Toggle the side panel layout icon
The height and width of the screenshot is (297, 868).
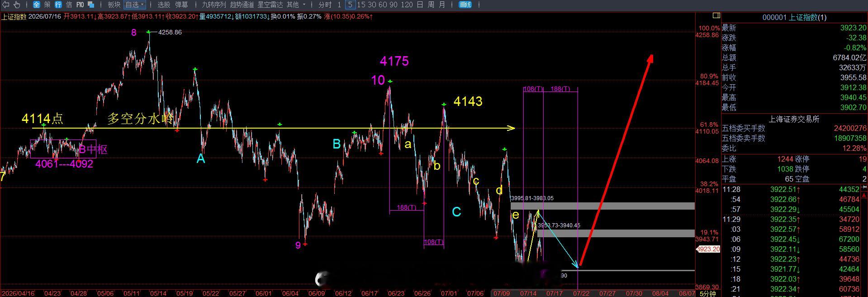pyautogui.click(x=716, y=15)
